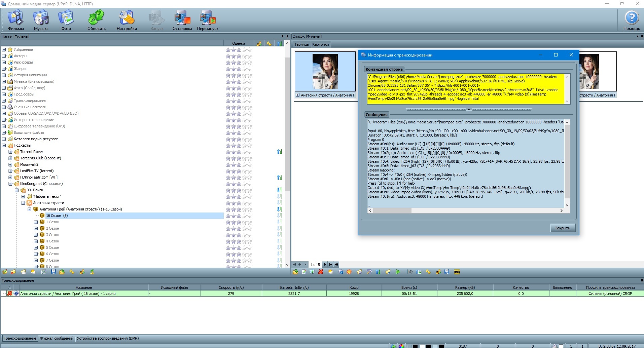Viewport: 644px width, 348px height.
Task: Click the red X delete icon in list toolbar
Action: tap(321, 272)
